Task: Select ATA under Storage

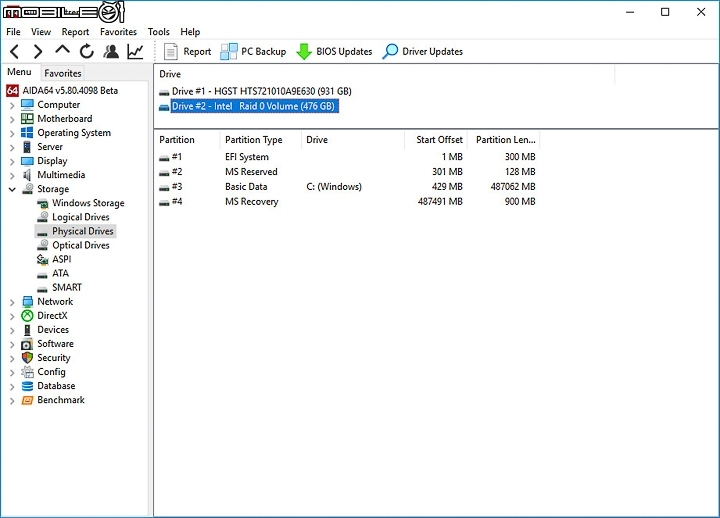Action: click(60, 273)
